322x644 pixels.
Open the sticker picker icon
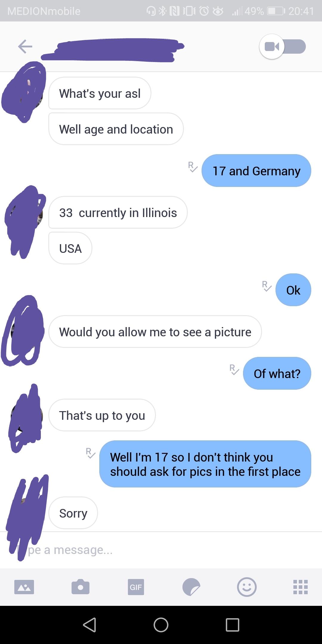coord(191,587)
